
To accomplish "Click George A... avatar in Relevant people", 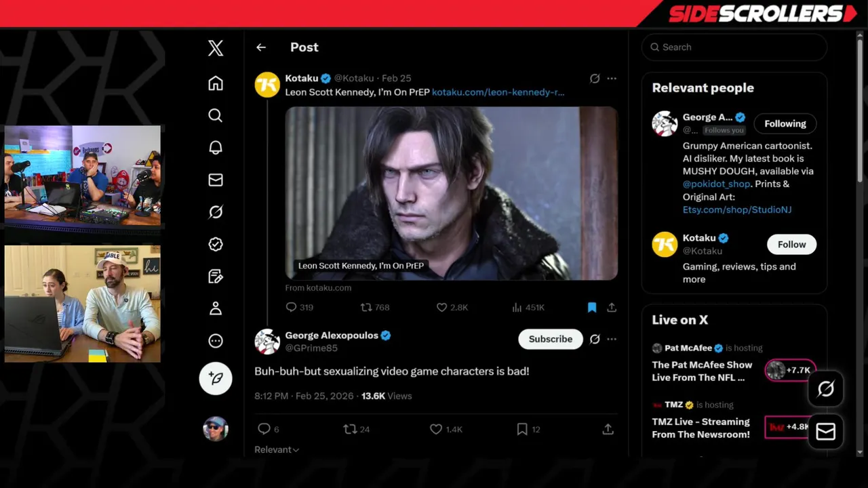I will (x=665, y=124).
